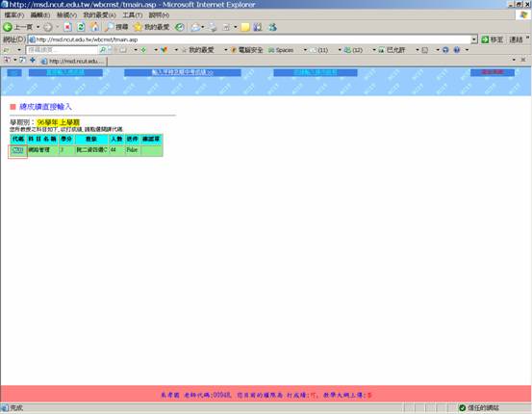Open course code link in table row

click(x=17, y=150)
